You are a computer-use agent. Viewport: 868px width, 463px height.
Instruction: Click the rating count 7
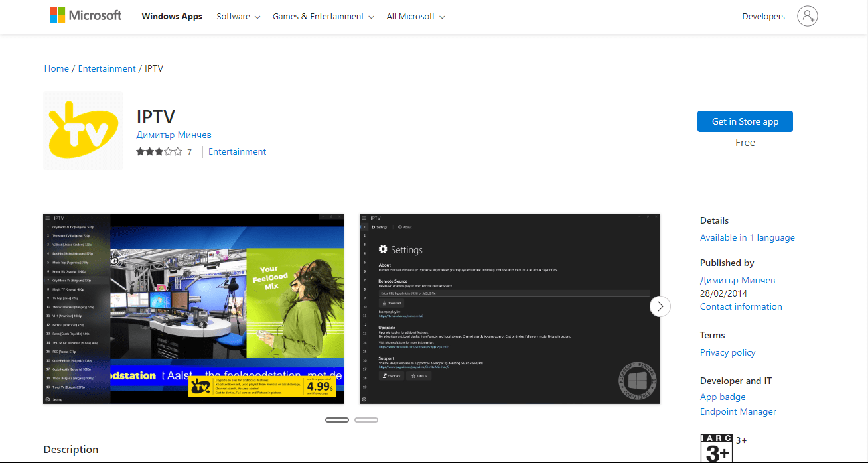click(x=189, y=152)
